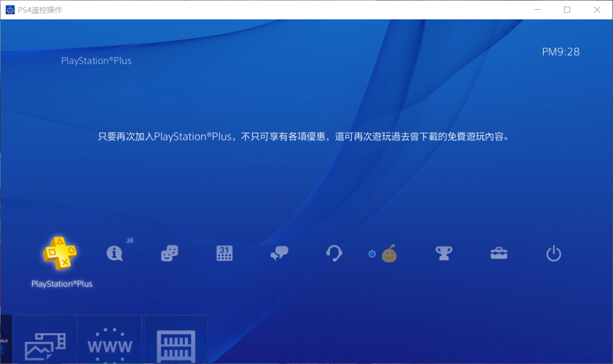Open Settings via the toolbox icon
This screenshot has height=364, width=613.
(x=499, y=253)
